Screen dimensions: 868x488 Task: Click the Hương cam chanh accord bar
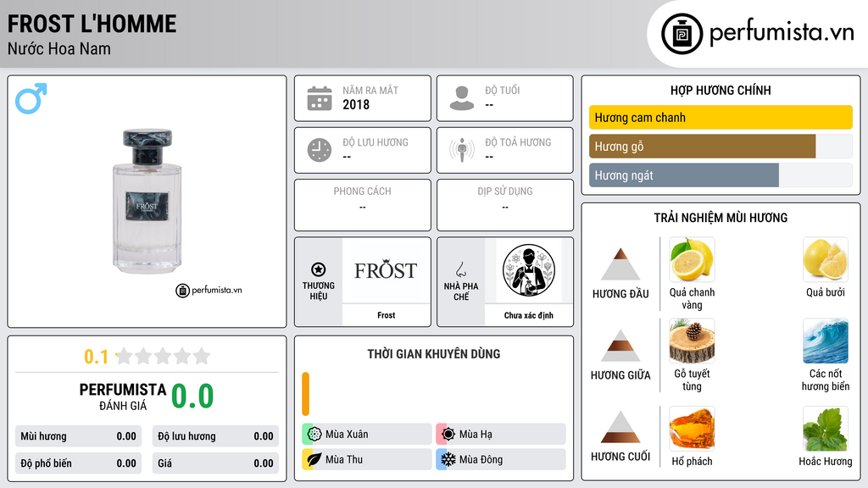721,117
